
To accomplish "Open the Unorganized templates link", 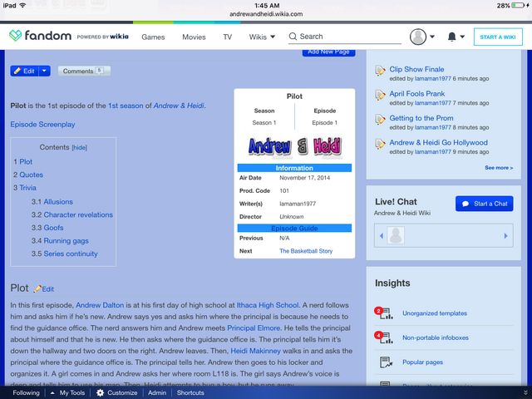I will click(435, 313).
